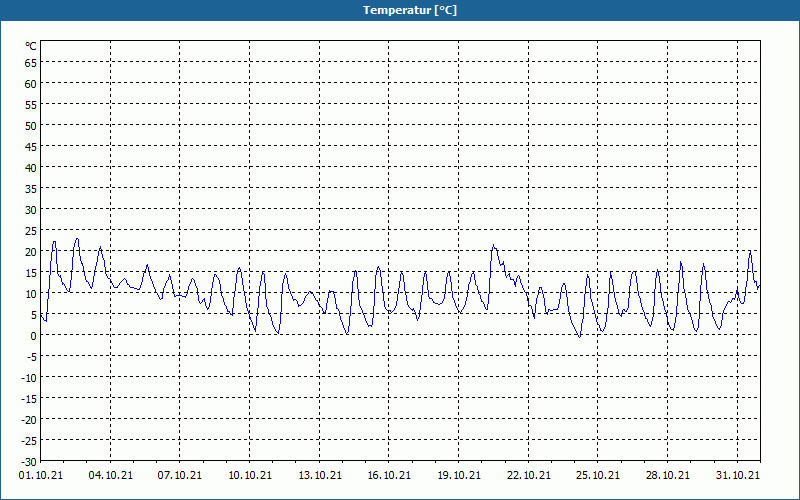The height and width of the screenshot is (500, 800).
Task: Select the 35 value on the temperature axis
Action: pos(31,189)
